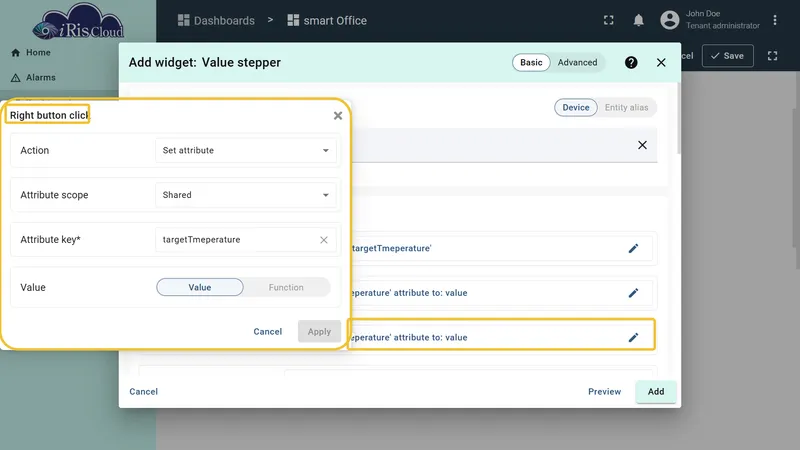Cancel the Right button click popup
The height and width of the screenshot is (450, 800).
(268, 332)
